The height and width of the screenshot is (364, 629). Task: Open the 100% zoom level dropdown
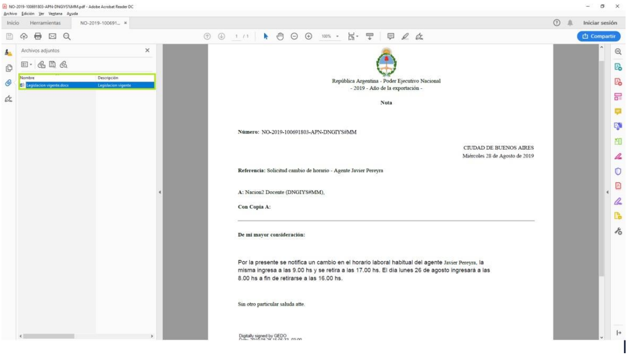point(330,36)
